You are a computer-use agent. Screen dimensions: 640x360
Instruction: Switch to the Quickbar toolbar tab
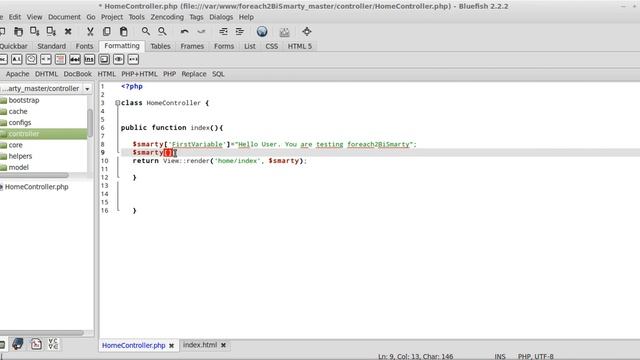(x=13, y=46)
